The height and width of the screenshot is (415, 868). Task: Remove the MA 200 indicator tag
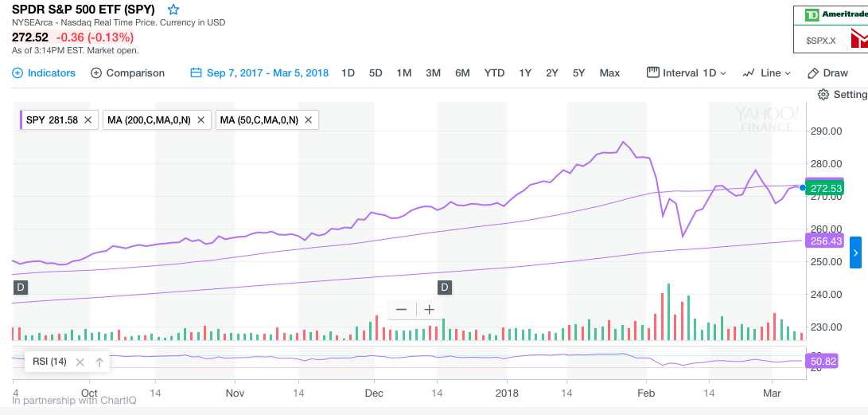pyautogui.click(x=201, y=120)
